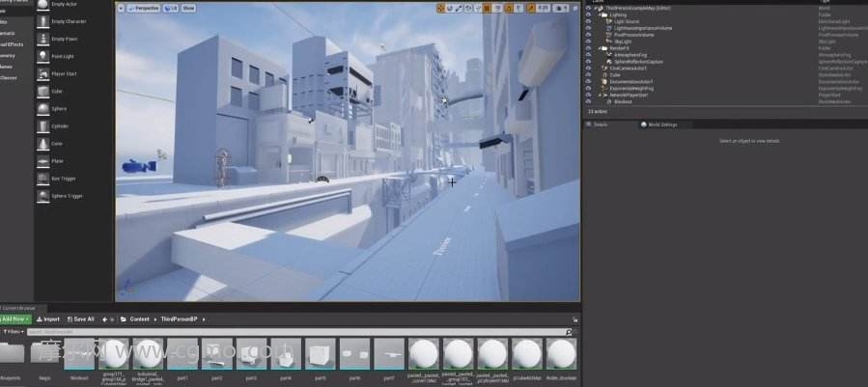Select the part1 asset thumbnail
The height and width of the screenshot is (387, 868).
pyautogui.click(x=182, y=354)
